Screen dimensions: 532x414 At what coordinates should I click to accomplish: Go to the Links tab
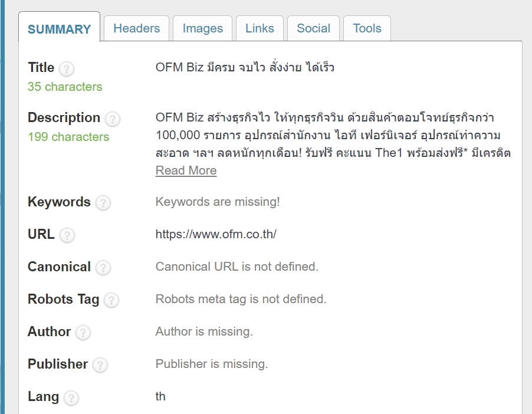click(x=260, y=28)
